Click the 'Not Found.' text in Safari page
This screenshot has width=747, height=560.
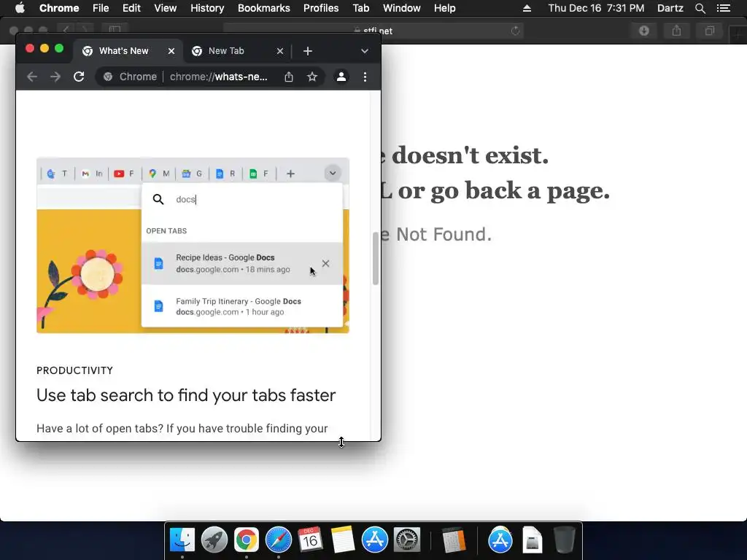point(444,234)
